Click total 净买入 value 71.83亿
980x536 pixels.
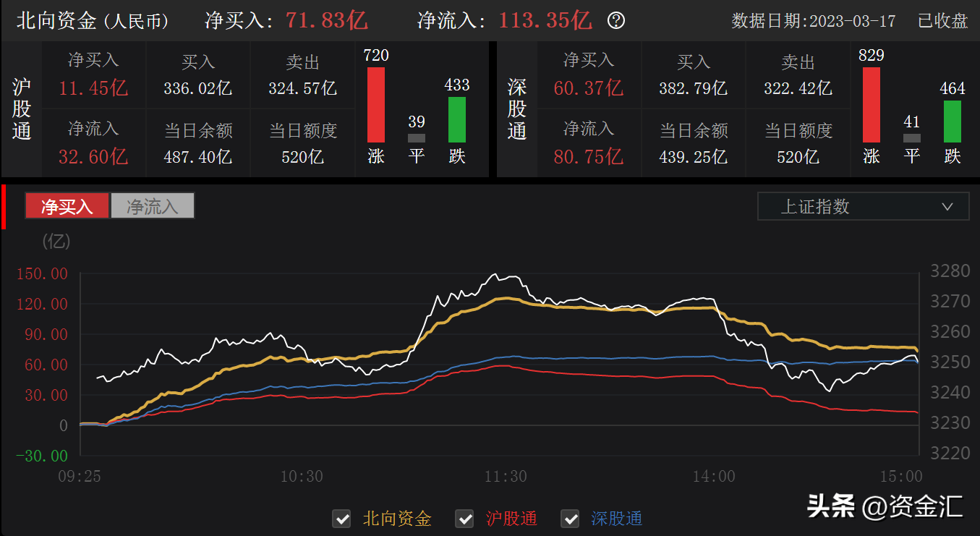tap(327, 20)
